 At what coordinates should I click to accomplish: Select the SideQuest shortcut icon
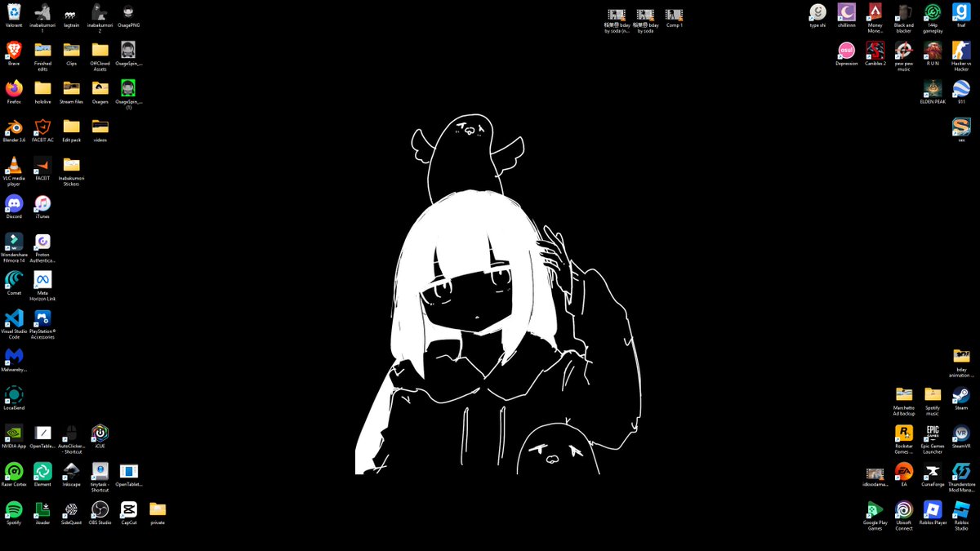pos(71,509)
